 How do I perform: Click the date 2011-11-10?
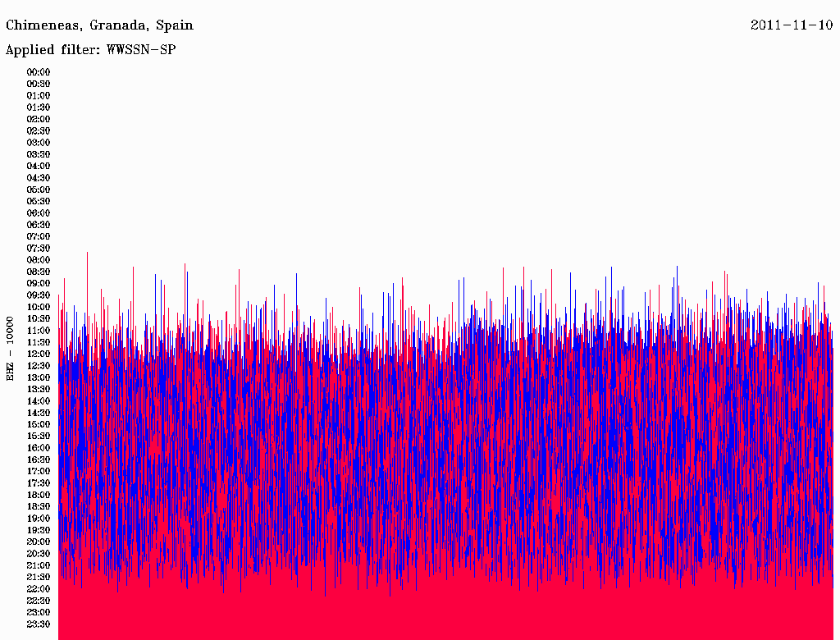pyautogui.click(x=792, y=25)
